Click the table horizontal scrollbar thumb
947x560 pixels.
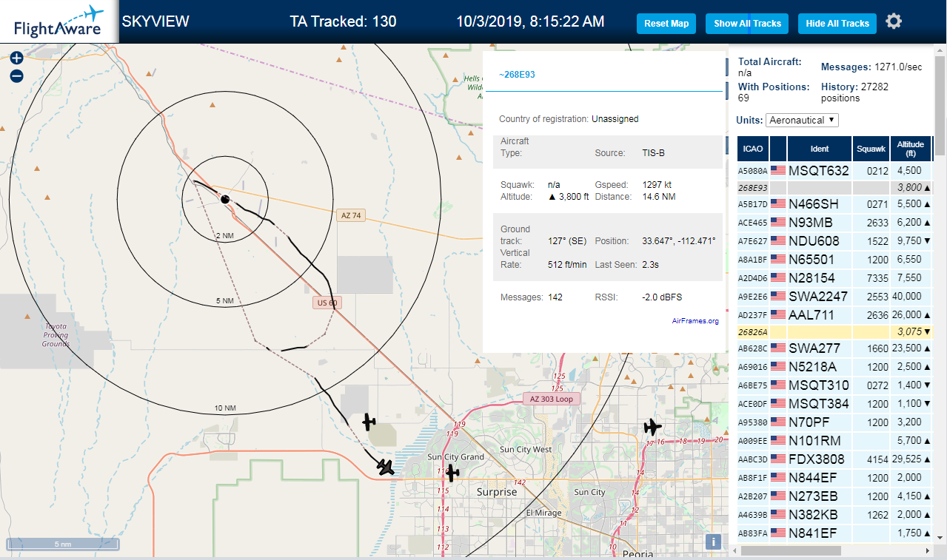pos(792,551)
